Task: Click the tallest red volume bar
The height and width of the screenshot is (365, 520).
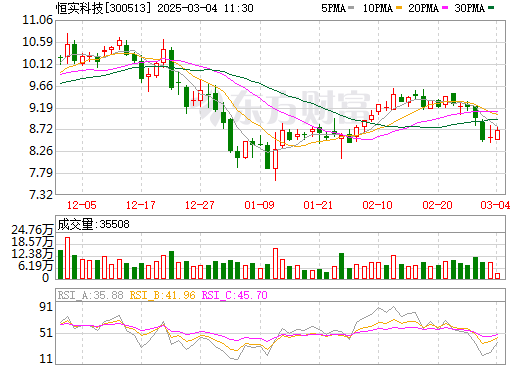Action: (x=67, y=258)
